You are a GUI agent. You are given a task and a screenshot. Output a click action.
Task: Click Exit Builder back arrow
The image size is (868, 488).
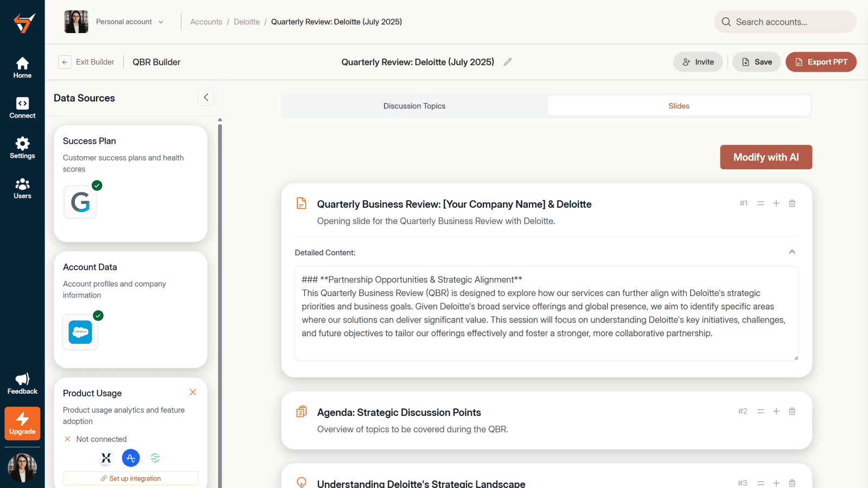(65, 62)
